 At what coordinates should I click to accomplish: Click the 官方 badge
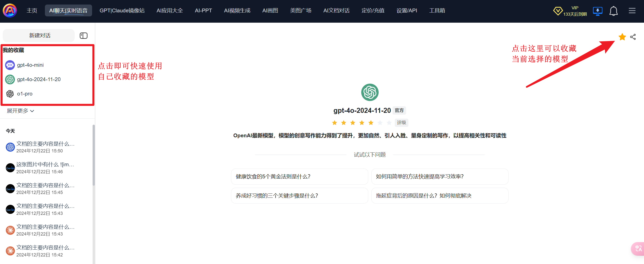(399, 110)
